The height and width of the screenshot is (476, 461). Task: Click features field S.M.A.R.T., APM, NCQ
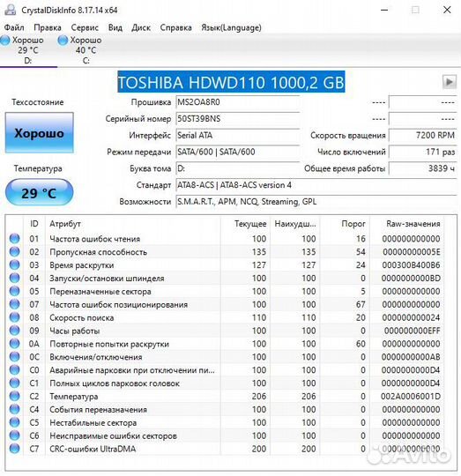(316, 202)
